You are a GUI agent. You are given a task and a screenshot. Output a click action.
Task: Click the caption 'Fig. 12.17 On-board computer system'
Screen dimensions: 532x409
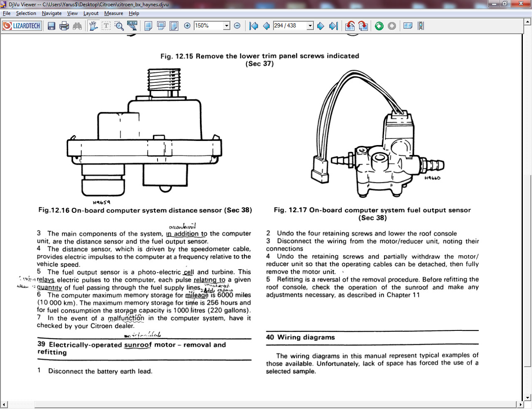pos(372,214)
